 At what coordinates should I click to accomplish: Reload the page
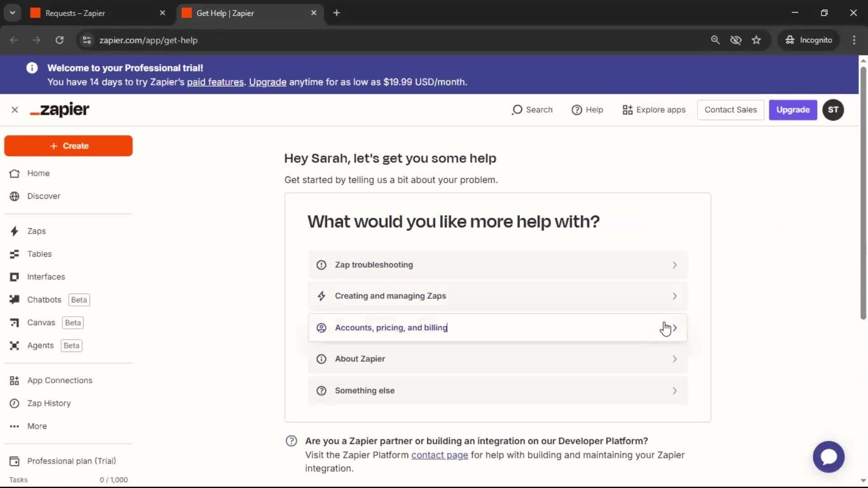tap(59, 40)
